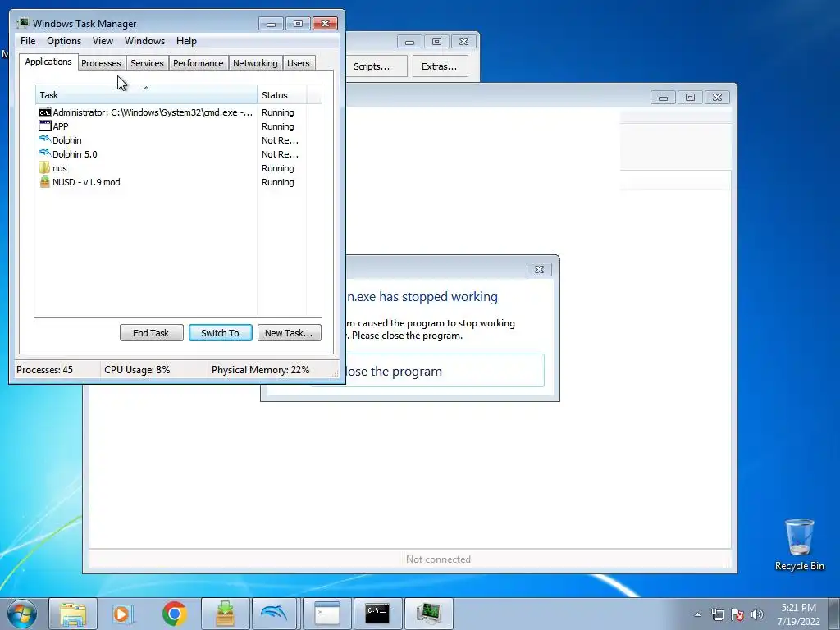Open the Command Prompt taskbar icon
The height and width of the screenshot is (630, 840).
(x=377, y=614)
